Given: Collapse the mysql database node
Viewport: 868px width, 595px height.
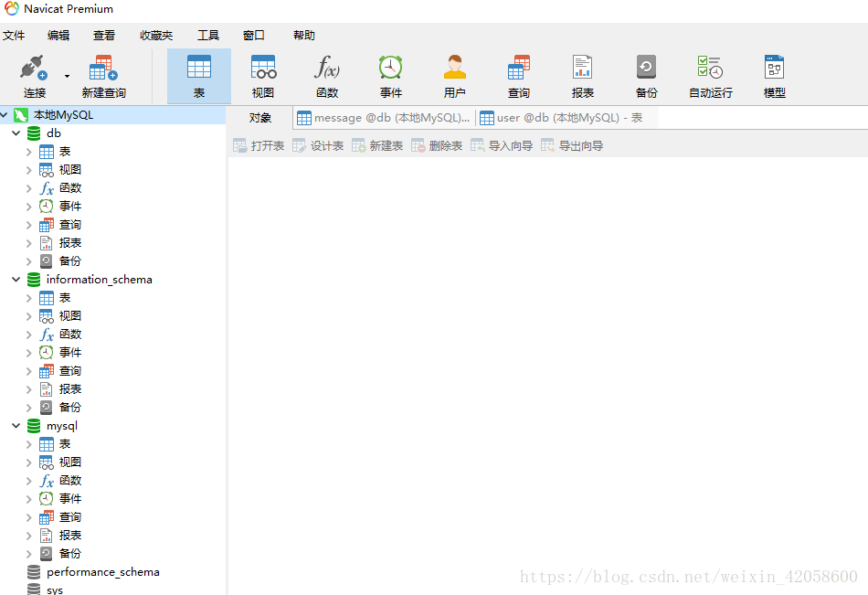Looking at the screenshot, I should pos(16,426).
